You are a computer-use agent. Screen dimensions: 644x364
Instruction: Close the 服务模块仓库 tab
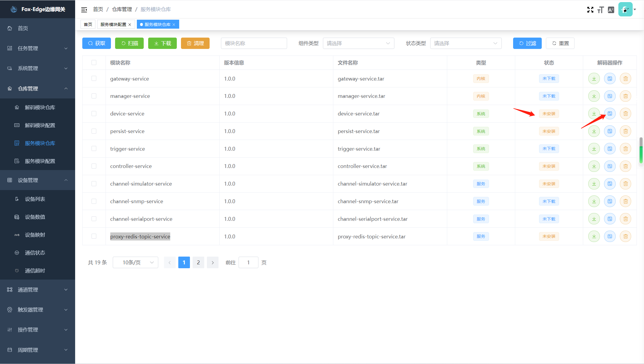pos(174,24)
